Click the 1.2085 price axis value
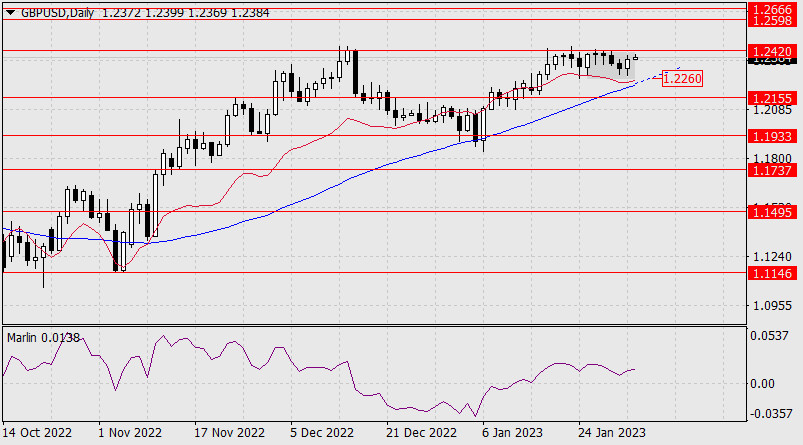Image resolution: width=803 pixels, height=445 pixels. click(772, 109)
